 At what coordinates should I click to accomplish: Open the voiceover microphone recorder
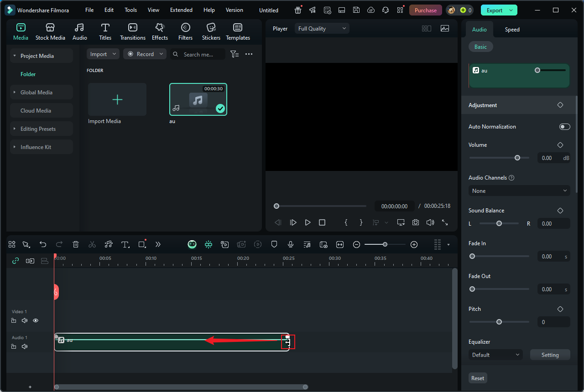point(291,244)
